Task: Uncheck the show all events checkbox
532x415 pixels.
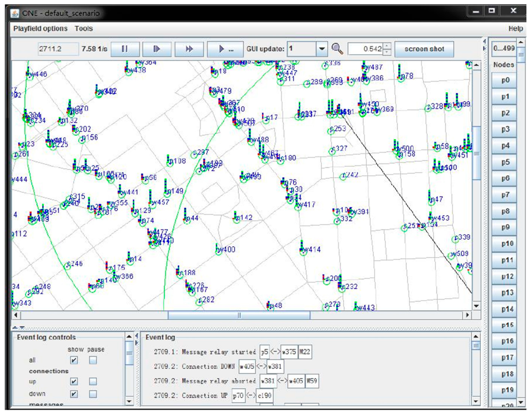Action: coord(74,360)
